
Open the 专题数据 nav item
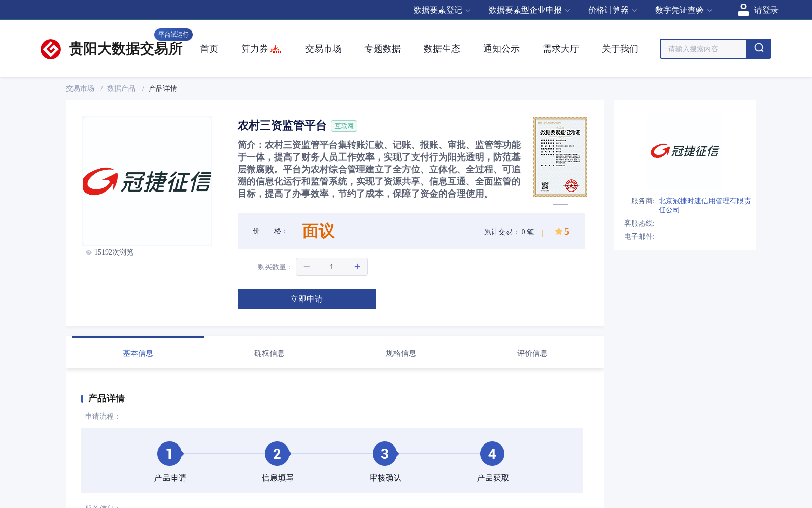(383, 49)
